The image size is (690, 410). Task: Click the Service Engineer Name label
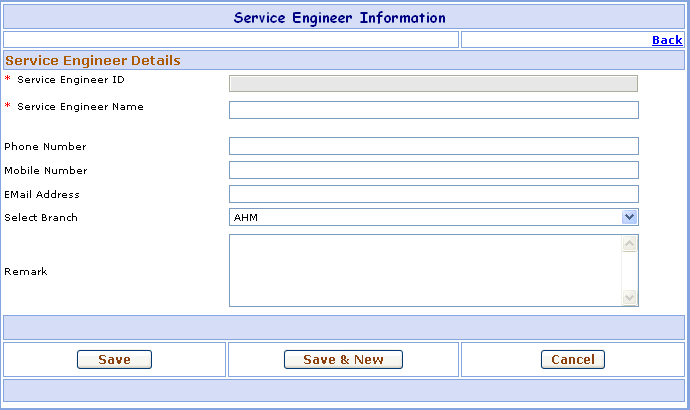(x=80, y=106)
